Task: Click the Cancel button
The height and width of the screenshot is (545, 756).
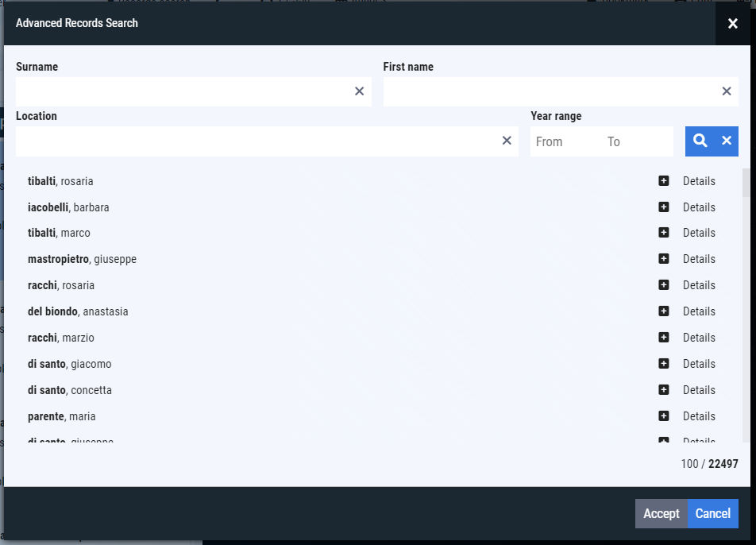Action: click(712, 513)
